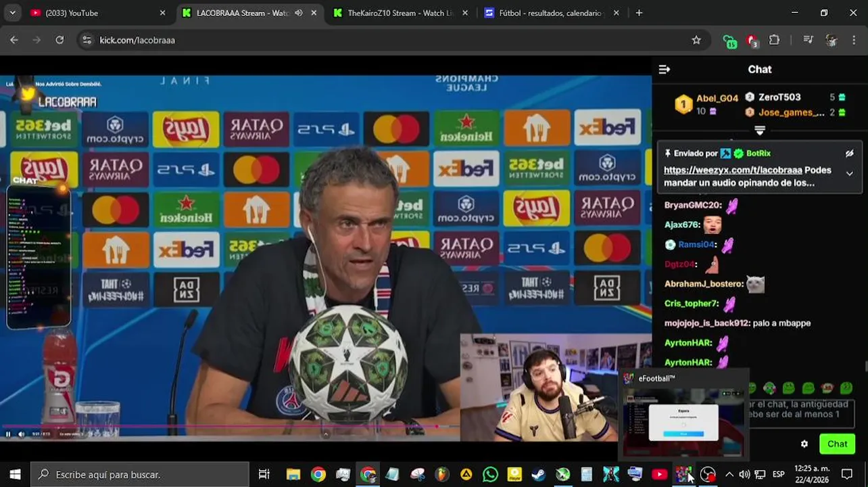Switch to the TheKairoZ10 Stream tab
868x487 pixels.
click(x=400, y=13)
